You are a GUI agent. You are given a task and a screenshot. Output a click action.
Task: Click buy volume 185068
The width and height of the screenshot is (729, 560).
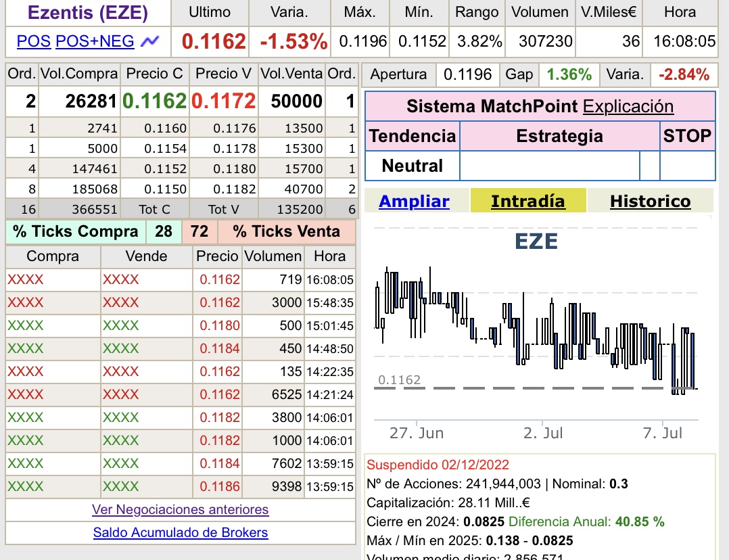95,189
